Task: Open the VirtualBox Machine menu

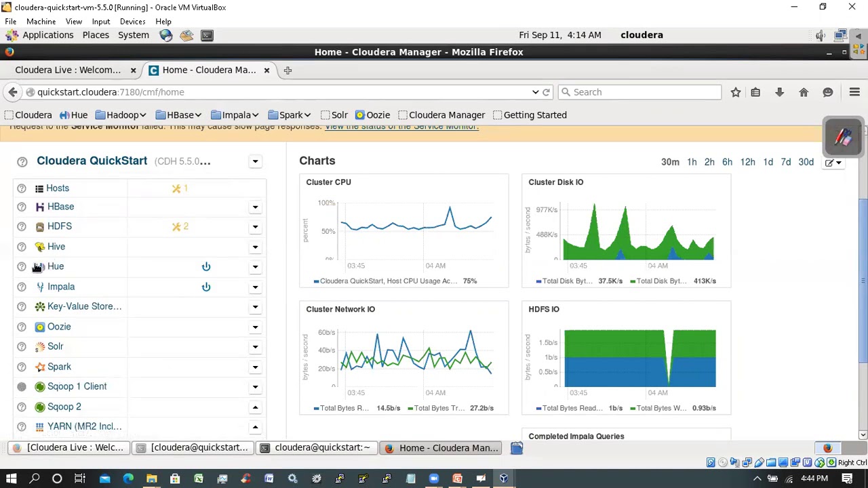Action: click(x=41, y=21)
